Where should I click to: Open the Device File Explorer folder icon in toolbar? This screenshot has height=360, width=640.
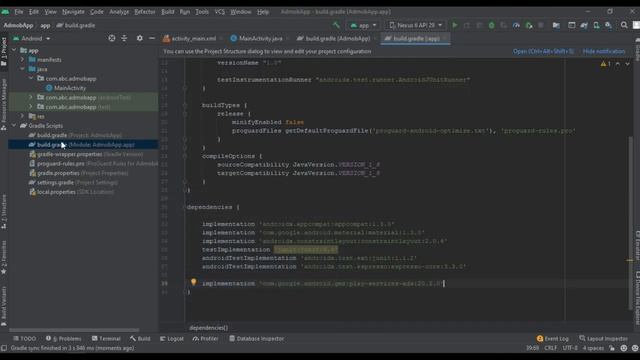click(556, 25)
